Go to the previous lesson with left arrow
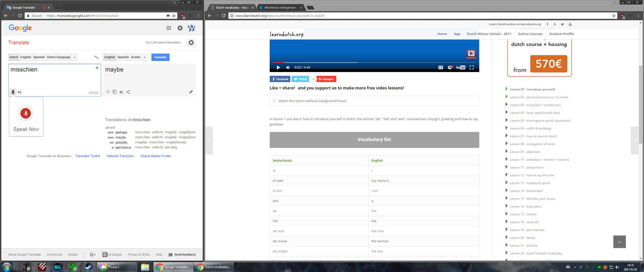The height and width of the screenshot is (272, 644). tap(209, 141)
